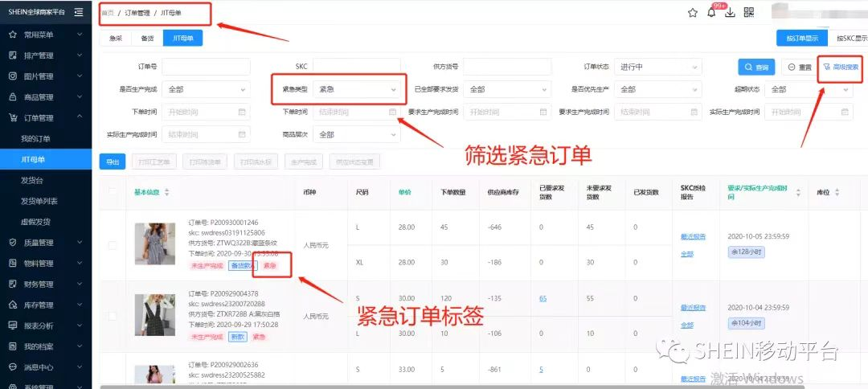Click the 财务管理 sidebar icon
Viewport: 868px width, 389px height.
(13, 284)
